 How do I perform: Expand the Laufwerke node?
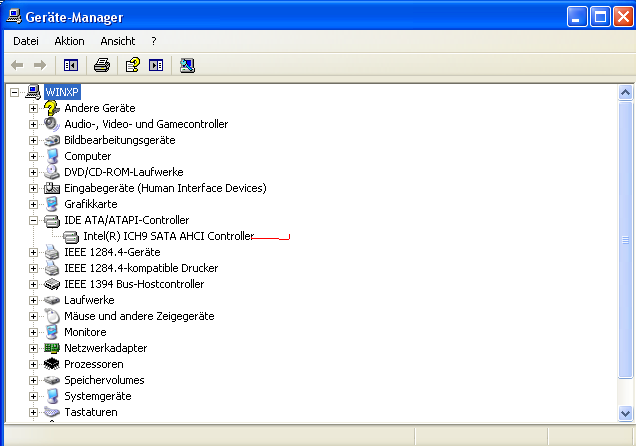click(x=33, y=300)
